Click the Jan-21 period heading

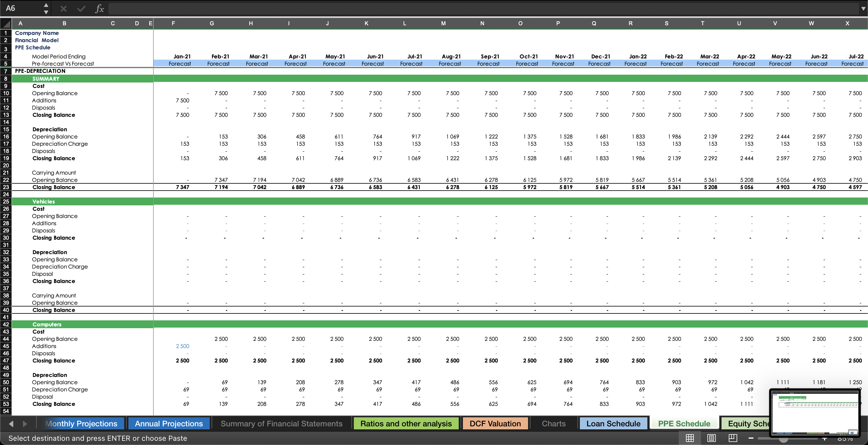(x=182, y=57)
